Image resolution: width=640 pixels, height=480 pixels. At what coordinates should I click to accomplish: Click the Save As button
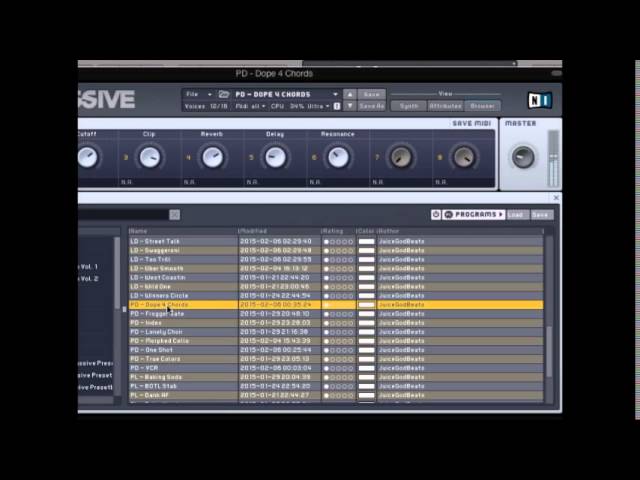(x=371, y=106)
